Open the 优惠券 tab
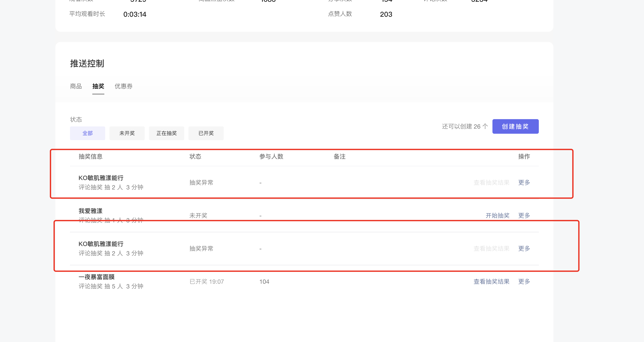 click(x=123, y=86)
